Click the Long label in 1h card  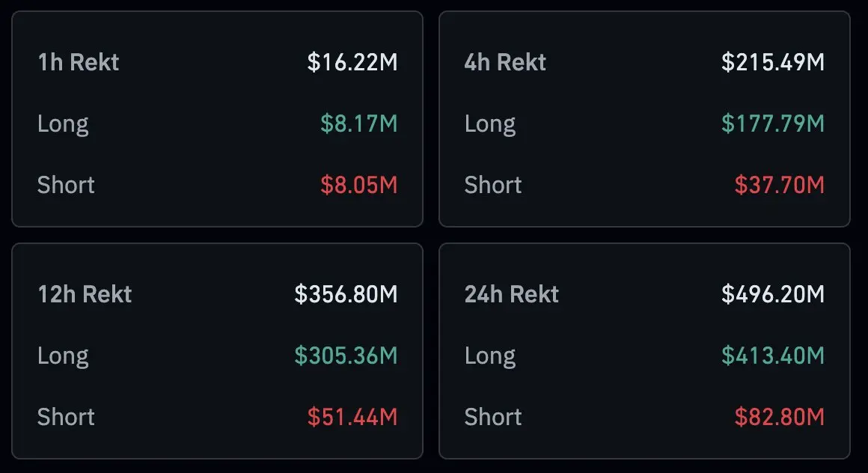[63, 123]
